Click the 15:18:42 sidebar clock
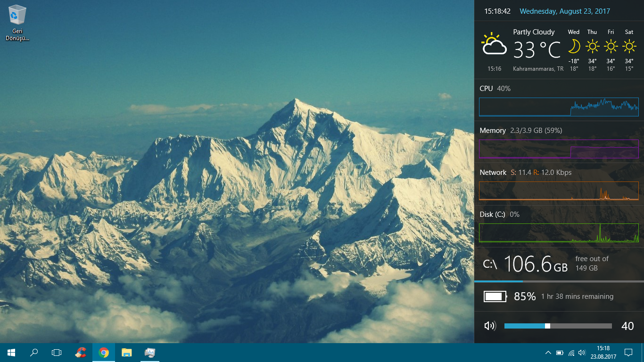 [x=497, y=11]
